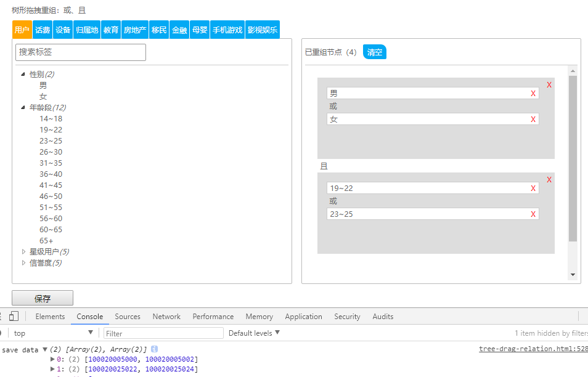Expand array entry 1 in console
588x377 pixels.
point(52,369)
